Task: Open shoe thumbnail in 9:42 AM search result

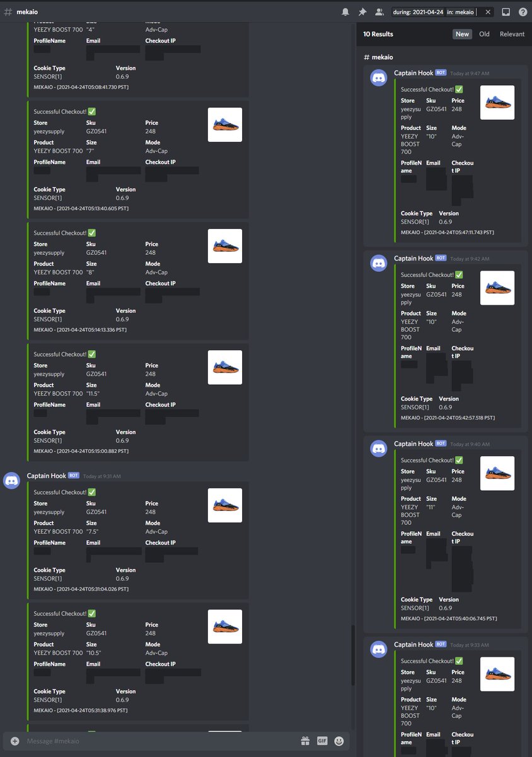Action: pos(497,288)
